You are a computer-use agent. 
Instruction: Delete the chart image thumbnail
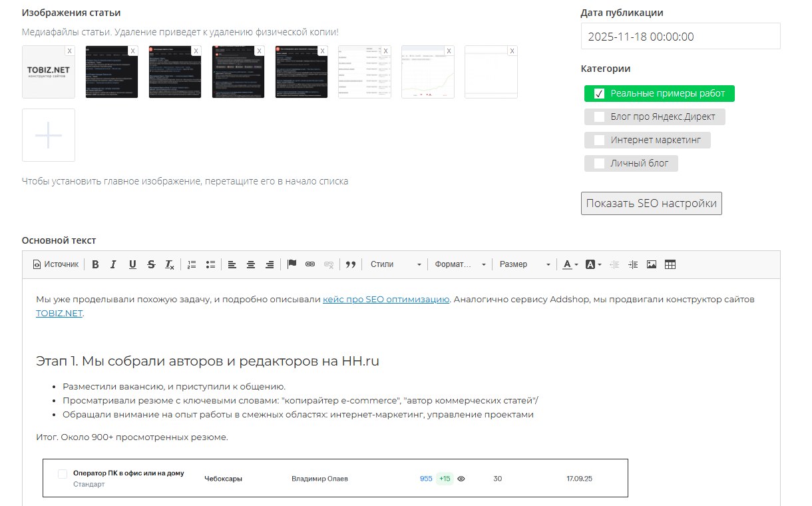449,51
